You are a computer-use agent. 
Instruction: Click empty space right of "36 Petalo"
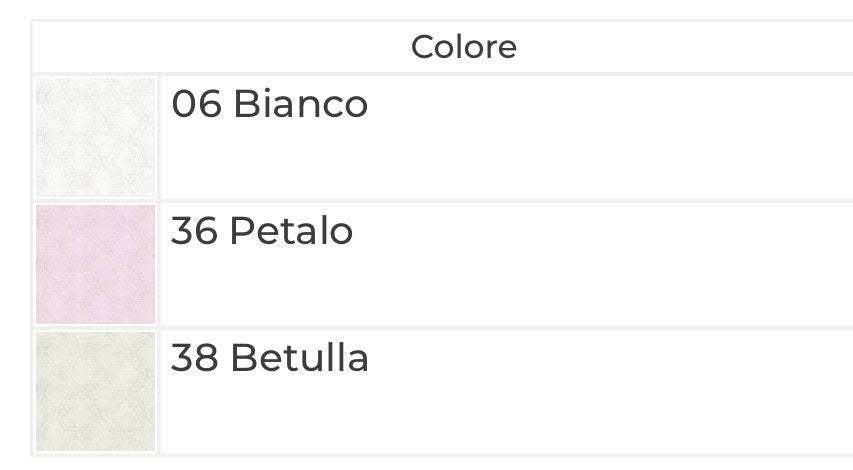tap(600, 264)
